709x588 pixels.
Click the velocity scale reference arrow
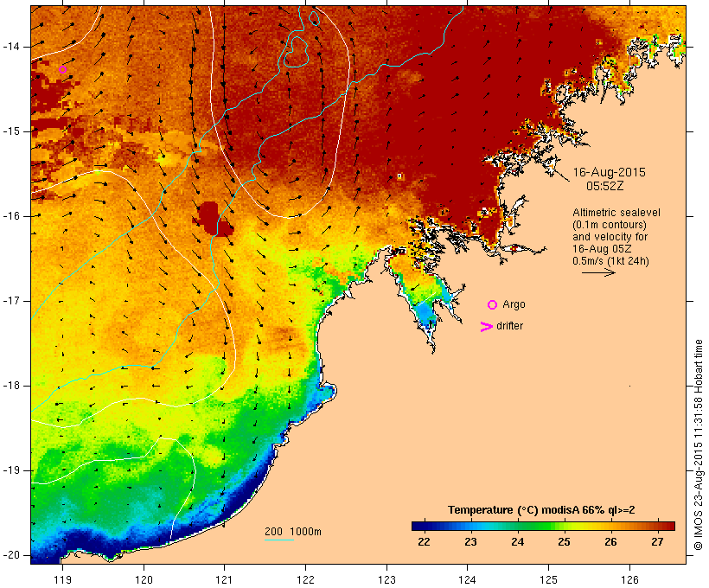pos(598,272)
